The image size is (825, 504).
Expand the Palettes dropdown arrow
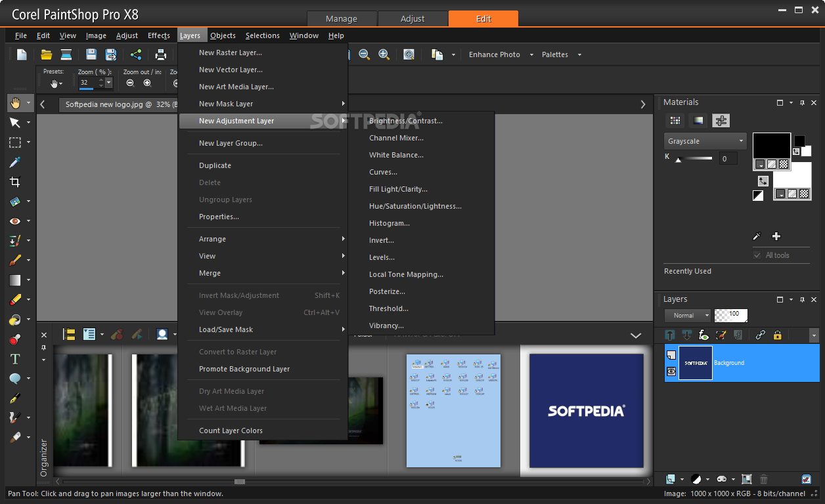tap(579, 55)
